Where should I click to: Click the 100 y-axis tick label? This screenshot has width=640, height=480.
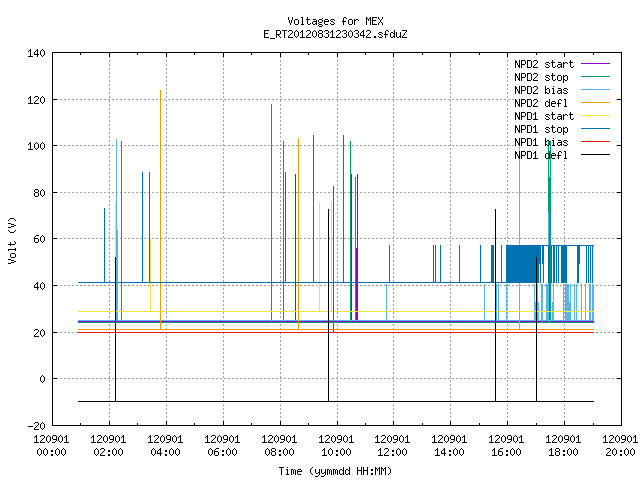pos(36,146)
